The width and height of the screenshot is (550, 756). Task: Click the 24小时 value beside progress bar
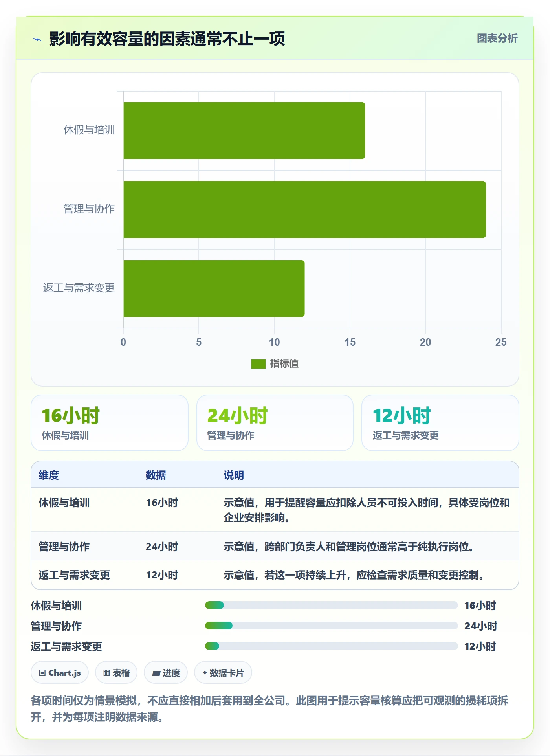481,626
